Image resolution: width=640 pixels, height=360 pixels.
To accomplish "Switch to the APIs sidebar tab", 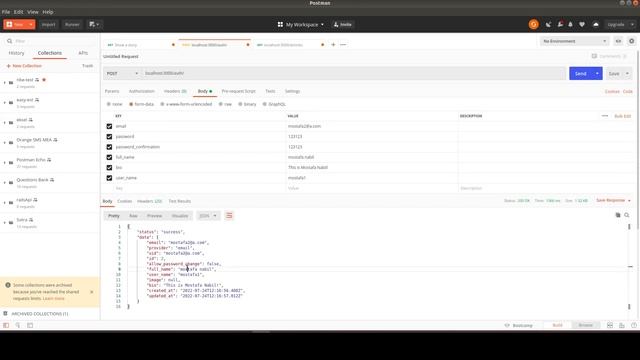I will click(x=83, y=53).
